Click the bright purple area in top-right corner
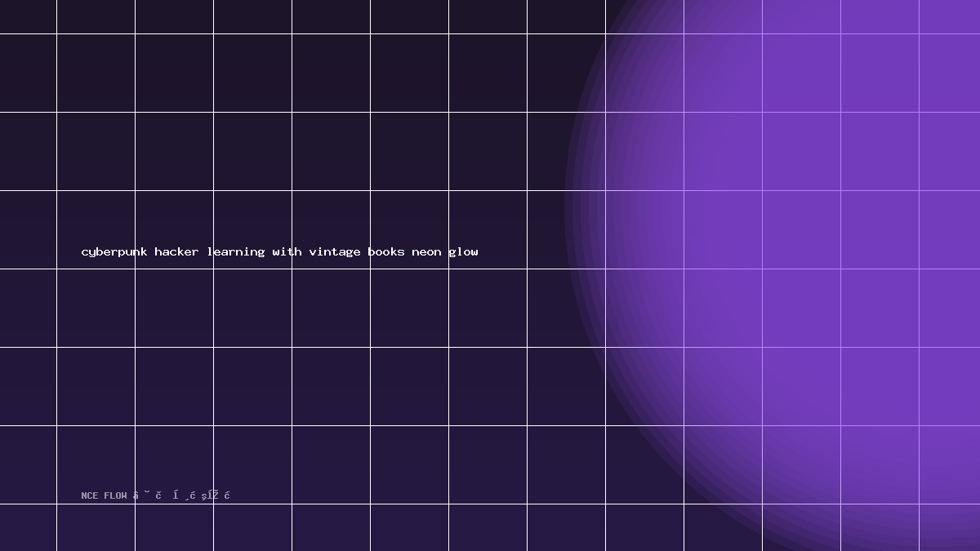The height and width of the screenshot is (551, 980). pyautogui.click(x=950, y=16)
